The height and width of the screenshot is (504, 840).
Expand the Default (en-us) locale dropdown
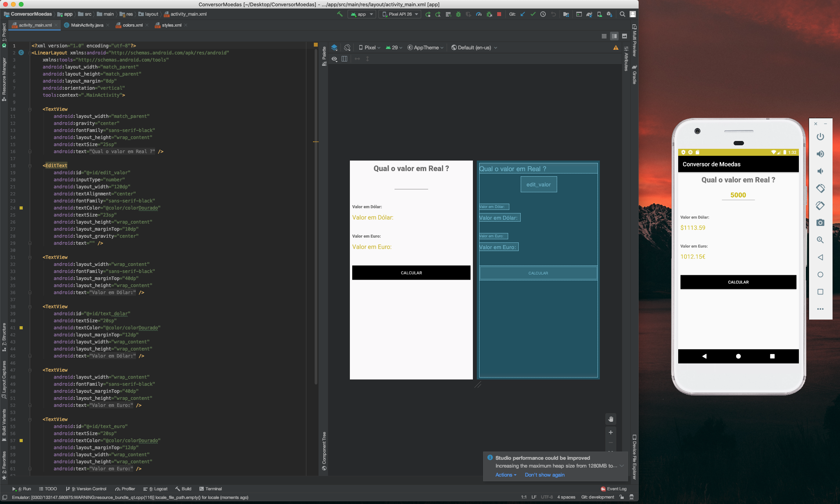point(474,47)
